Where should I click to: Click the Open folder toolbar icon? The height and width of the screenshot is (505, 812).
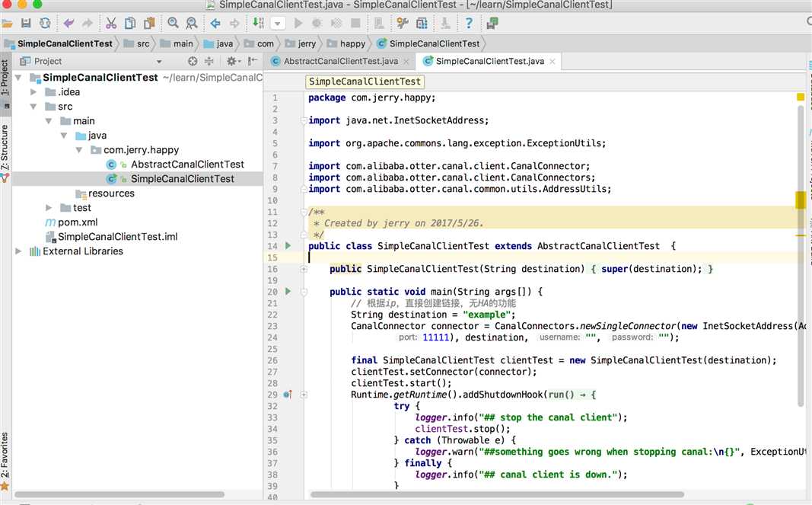[x=8, y=24]
